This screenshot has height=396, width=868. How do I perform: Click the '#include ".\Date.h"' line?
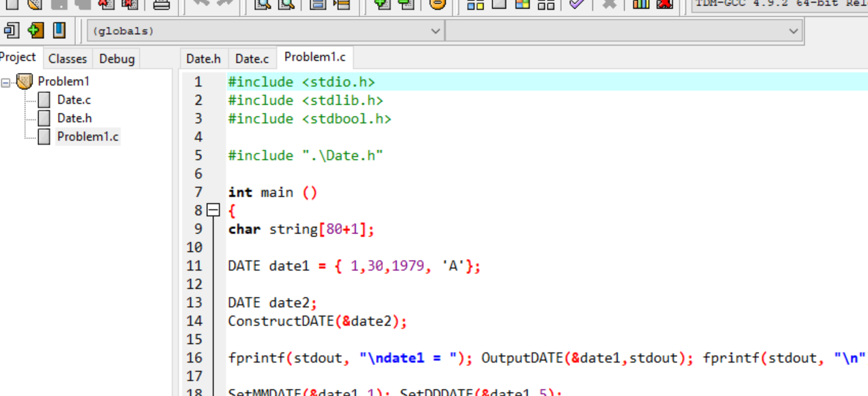(305, 155)
